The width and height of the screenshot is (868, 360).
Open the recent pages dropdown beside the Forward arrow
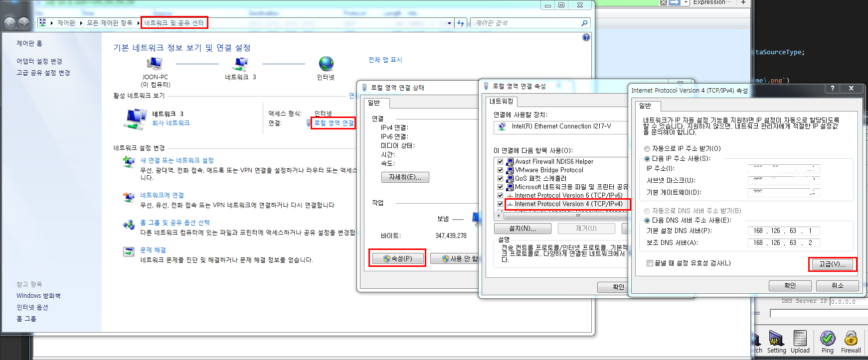coord(33,23)
